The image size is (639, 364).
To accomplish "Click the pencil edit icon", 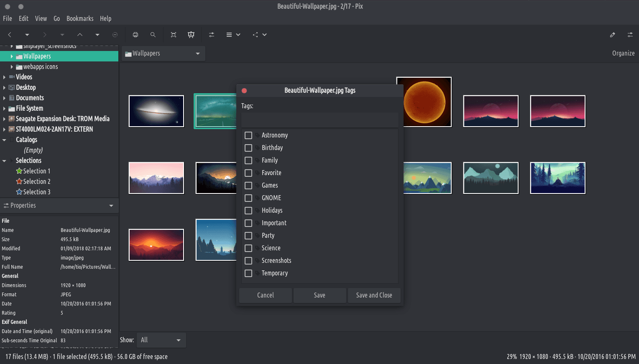I will click(612, 35).
